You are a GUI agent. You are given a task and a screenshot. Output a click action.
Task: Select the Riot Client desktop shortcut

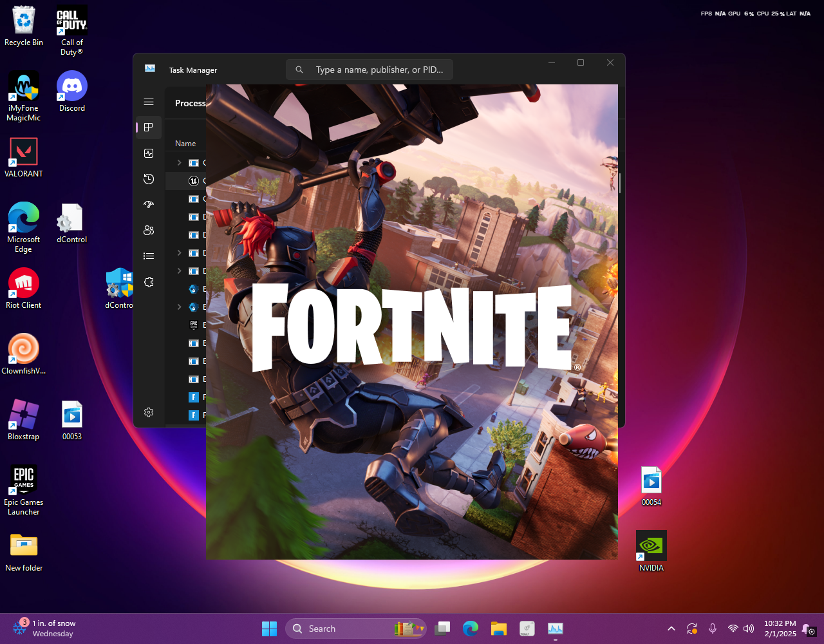point(24,289)
